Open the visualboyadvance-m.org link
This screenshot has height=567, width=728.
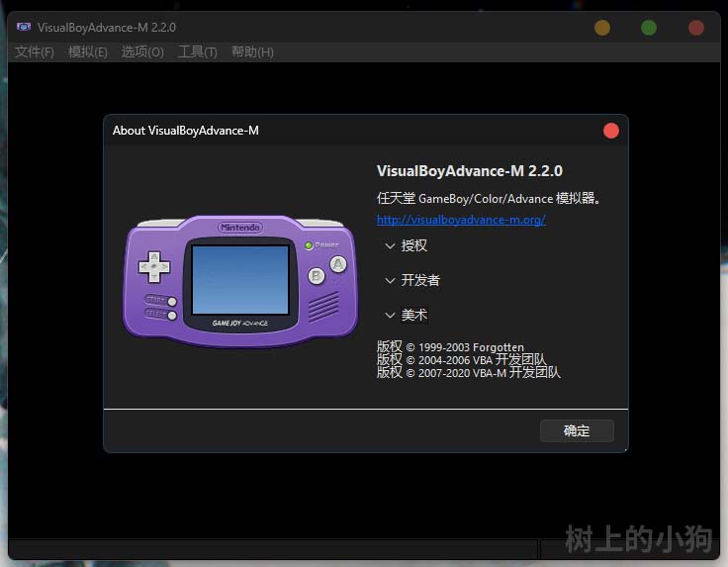pos(461,220)
